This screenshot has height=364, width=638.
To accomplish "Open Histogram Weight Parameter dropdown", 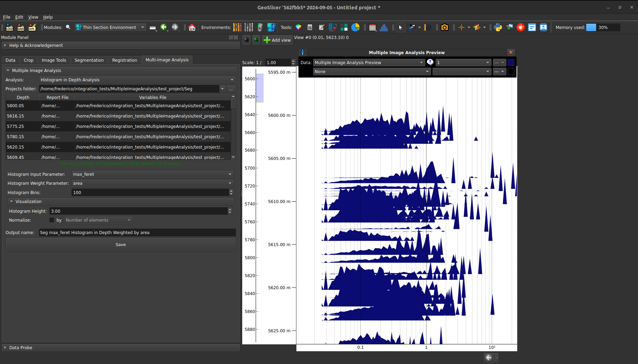I will (x=152, y=183).
